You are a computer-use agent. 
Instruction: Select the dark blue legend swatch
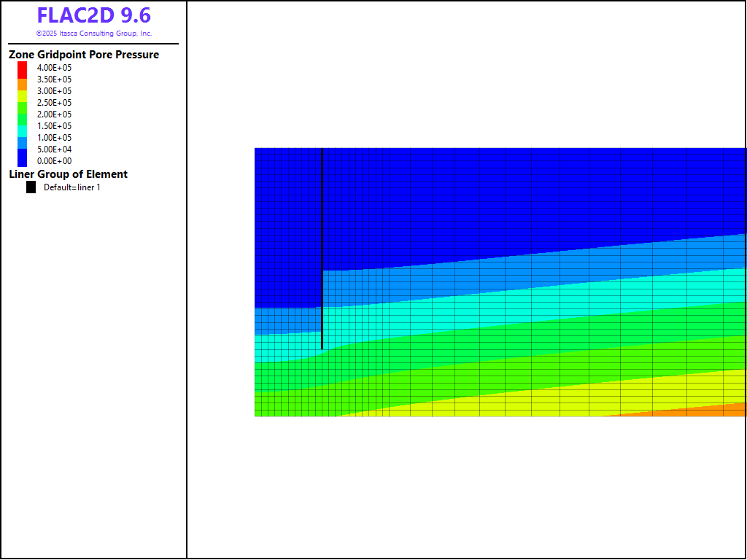22,157
